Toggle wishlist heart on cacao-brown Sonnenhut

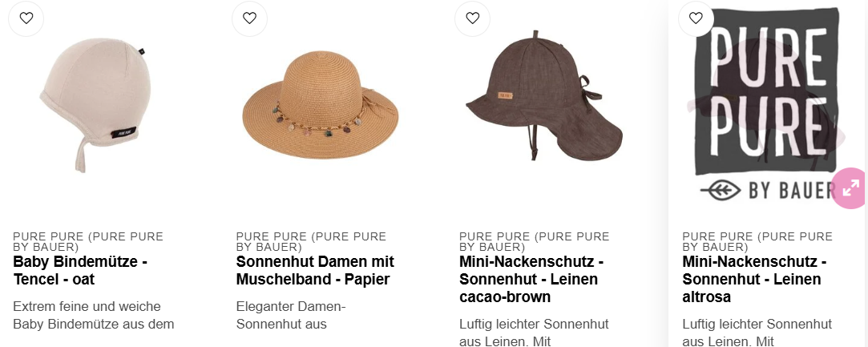click(x=472, y=18)
